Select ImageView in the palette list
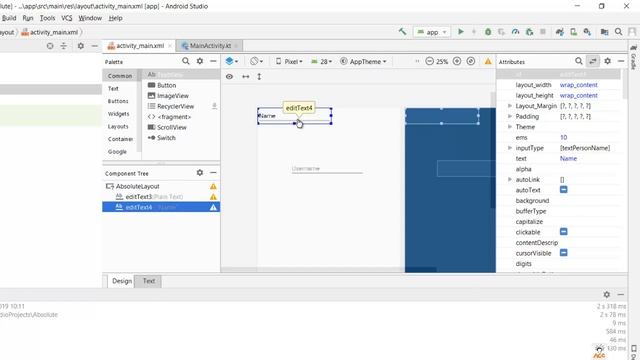 tap(173, 96)
